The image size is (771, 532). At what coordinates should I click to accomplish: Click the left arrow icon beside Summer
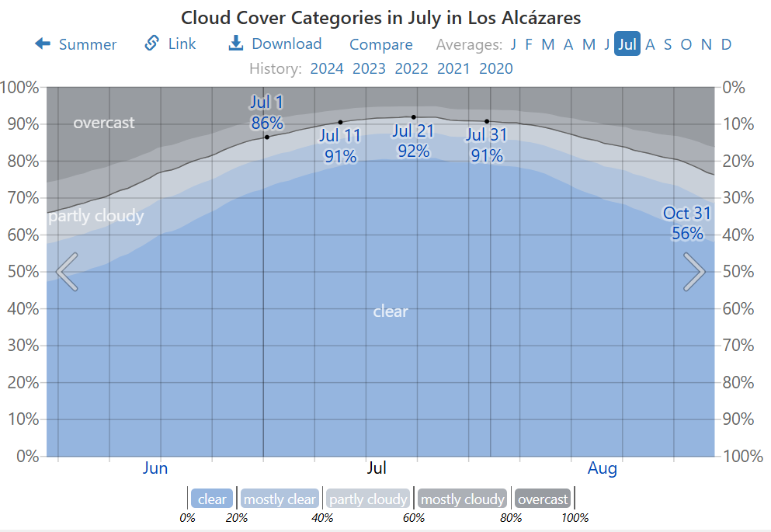click(x=43, y=44)
